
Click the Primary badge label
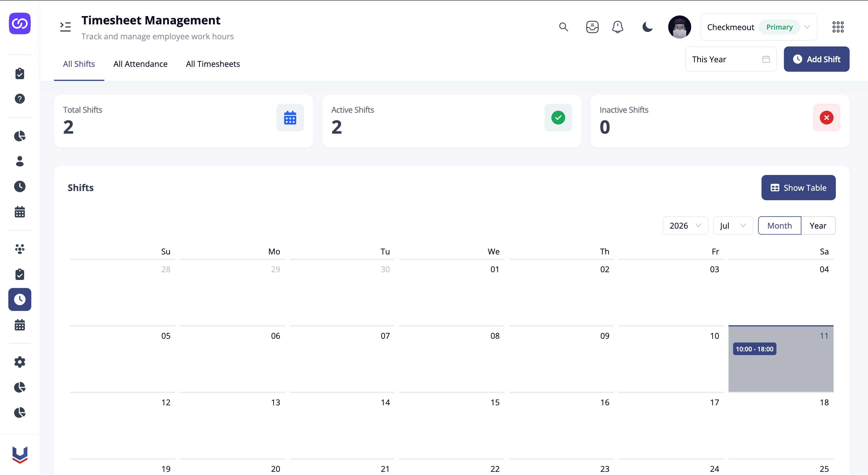(x=779, y=27)
